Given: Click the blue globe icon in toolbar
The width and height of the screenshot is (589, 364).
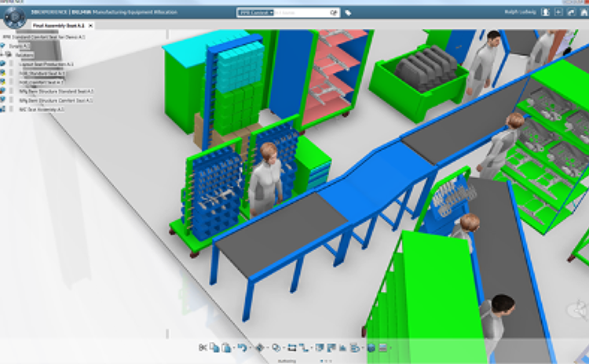Looking at the screenshot, I should (x=371, y=348).
